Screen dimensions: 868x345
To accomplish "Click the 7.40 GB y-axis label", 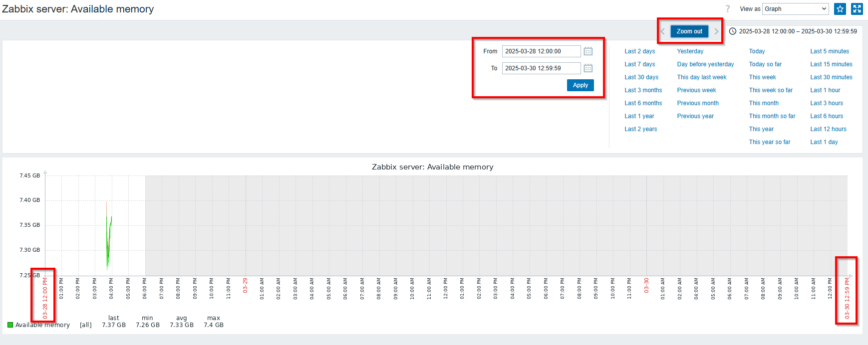I will coord(30,200).
